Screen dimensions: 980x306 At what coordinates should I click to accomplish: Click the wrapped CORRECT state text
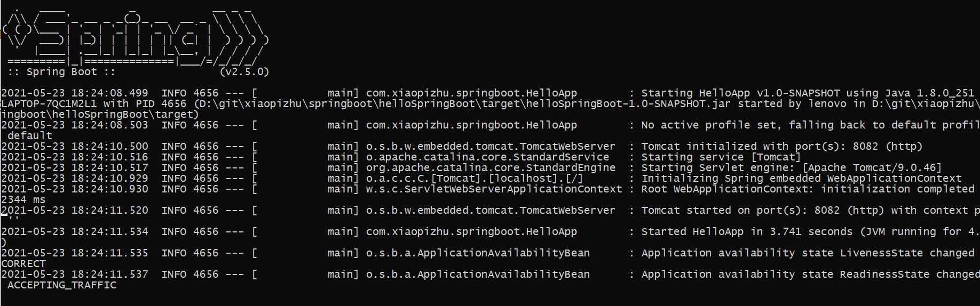(x=23, y=264)
